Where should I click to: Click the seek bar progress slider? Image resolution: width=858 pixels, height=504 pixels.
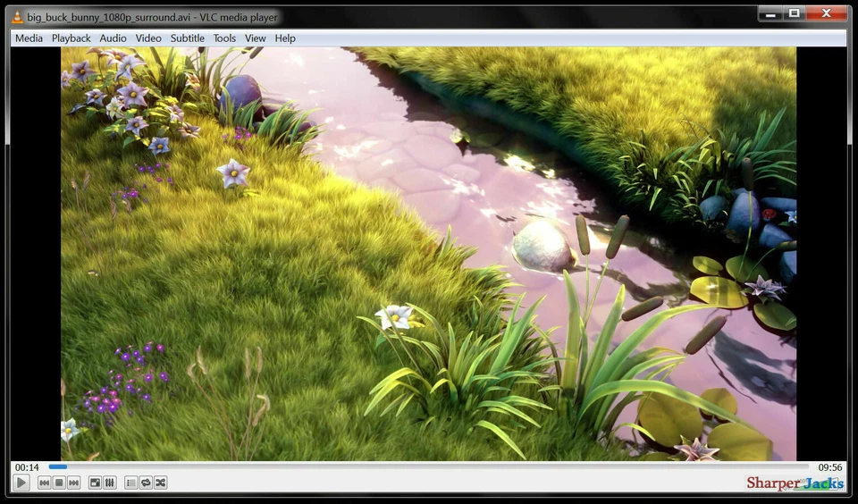click(x=428, y=466)
